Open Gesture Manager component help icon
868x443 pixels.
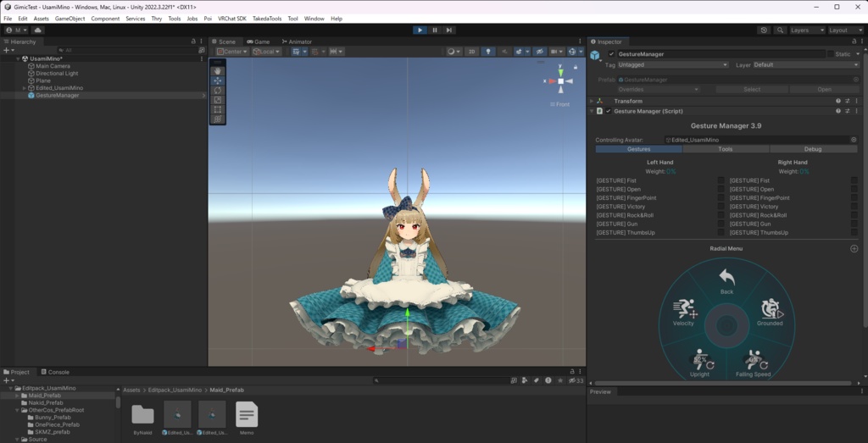[838, 111]
